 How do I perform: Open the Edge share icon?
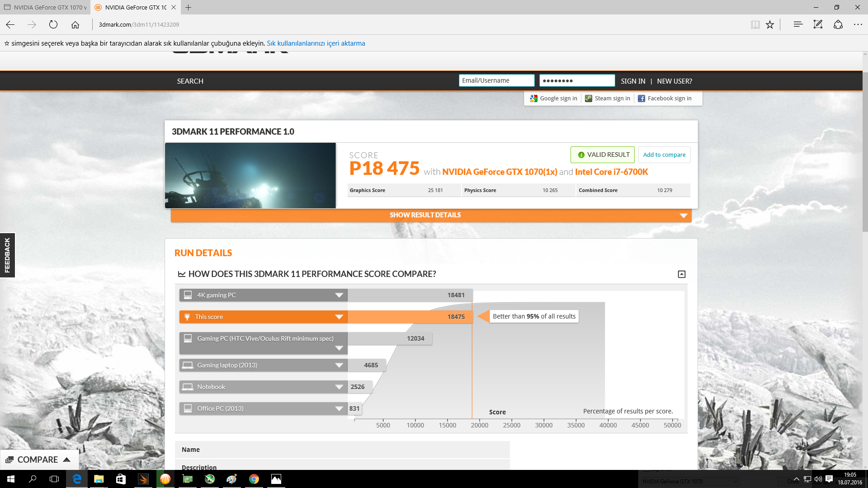[x=838, y=24]
